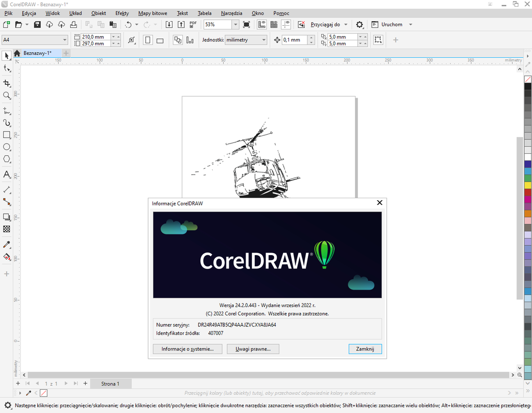Set Landscape page orientation
532x413 pixels.
coord(160,40)
